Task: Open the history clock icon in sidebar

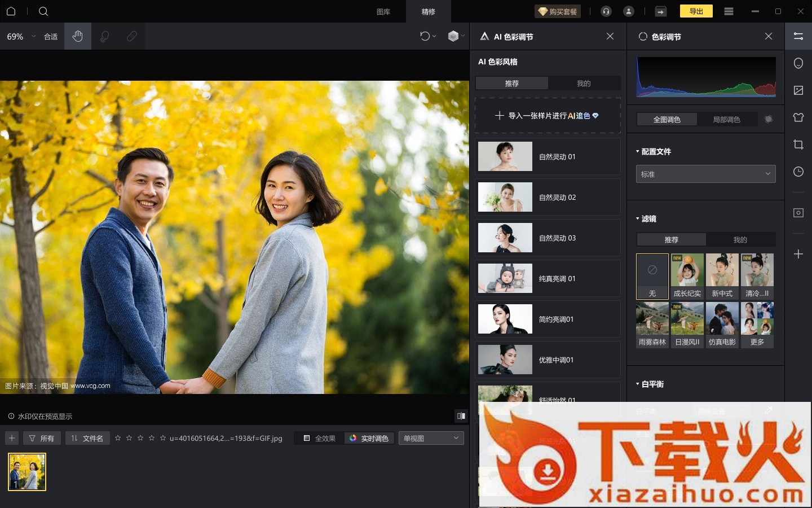Action: point(798,172)
